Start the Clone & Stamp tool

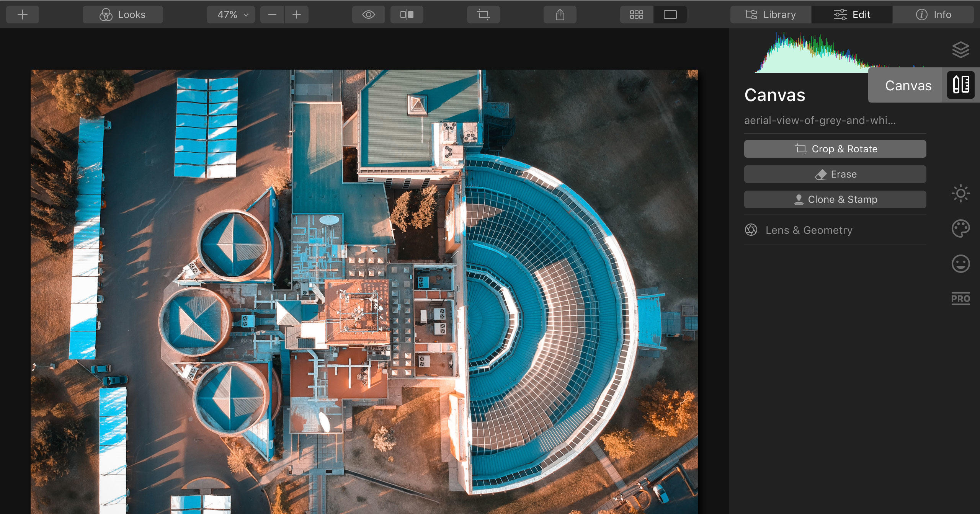point(835,199)
